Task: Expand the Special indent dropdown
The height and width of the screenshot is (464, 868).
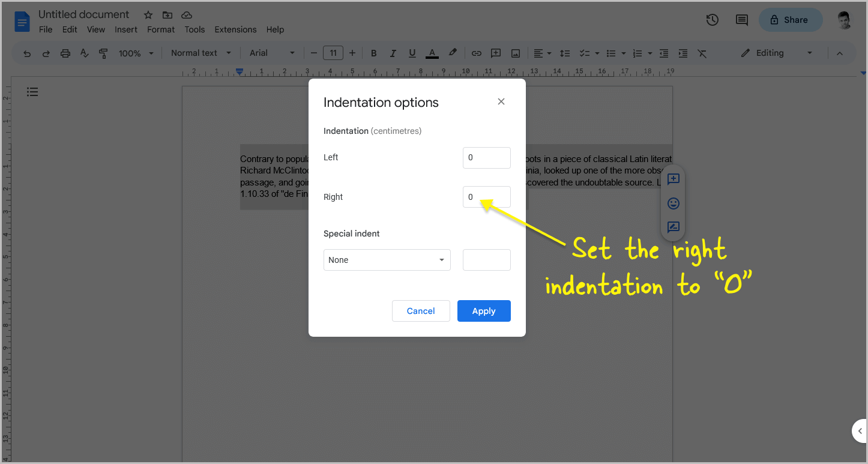Action: [x=387, y=260]
